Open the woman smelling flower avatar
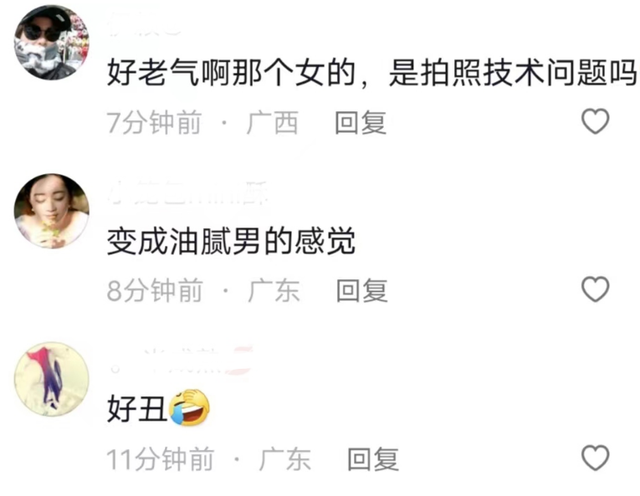The height and width of the screenshot is (496, 640). 51,211
